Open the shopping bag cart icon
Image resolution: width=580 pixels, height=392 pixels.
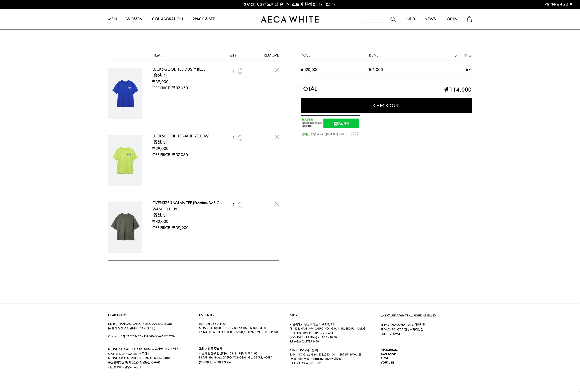pos(469,19)
